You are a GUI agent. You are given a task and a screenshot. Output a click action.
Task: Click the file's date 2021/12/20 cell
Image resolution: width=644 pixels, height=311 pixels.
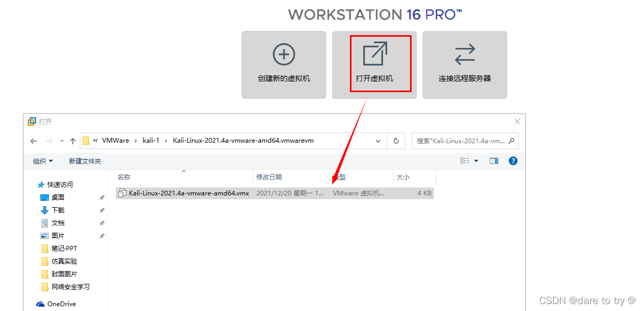290,193
